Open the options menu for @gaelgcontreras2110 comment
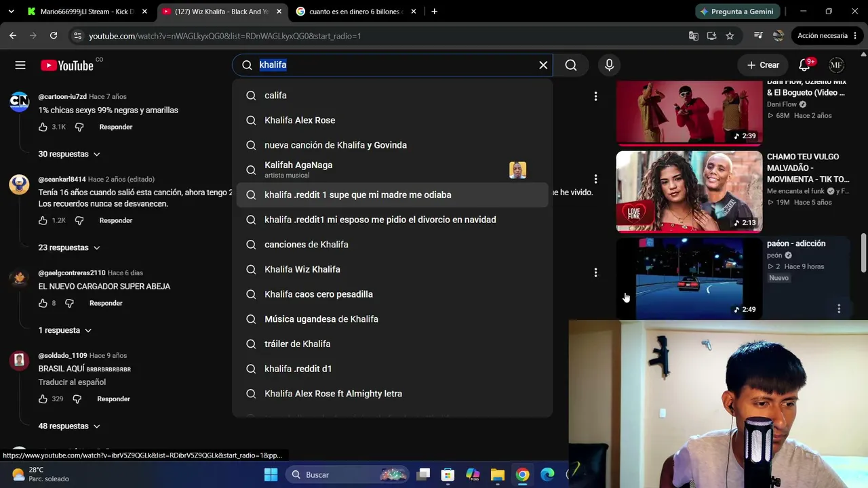The height and width of the screenshot is (488, 868). coord(595,272)
